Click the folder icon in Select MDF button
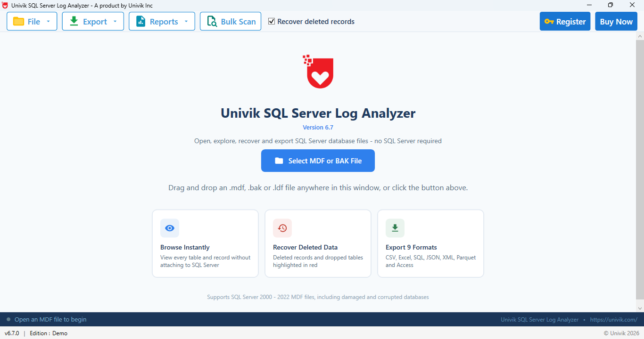The image size is (644, 339). [x=279, y=161]
